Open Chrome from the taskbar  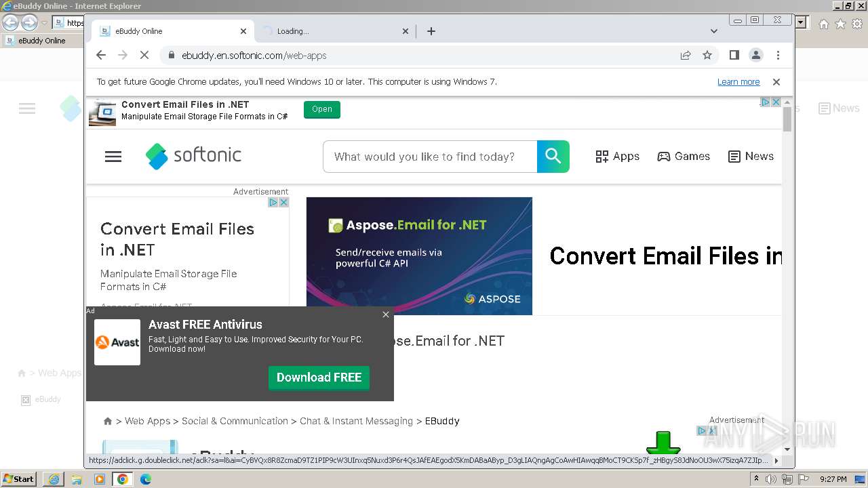[x=123, y=479]
